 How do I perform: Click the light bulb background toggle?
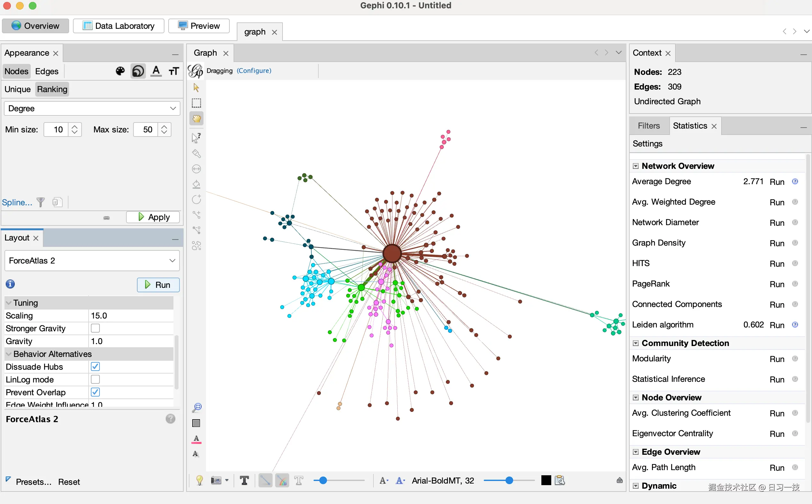click(x=199, y=480)
